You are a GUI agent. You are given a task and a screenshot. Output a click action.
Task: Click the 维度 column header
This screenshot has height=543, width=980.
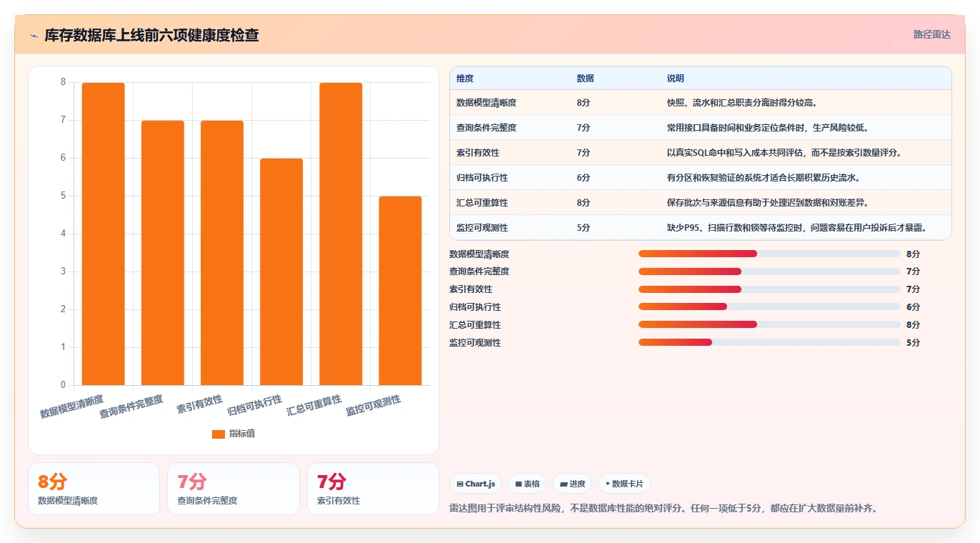465,79
